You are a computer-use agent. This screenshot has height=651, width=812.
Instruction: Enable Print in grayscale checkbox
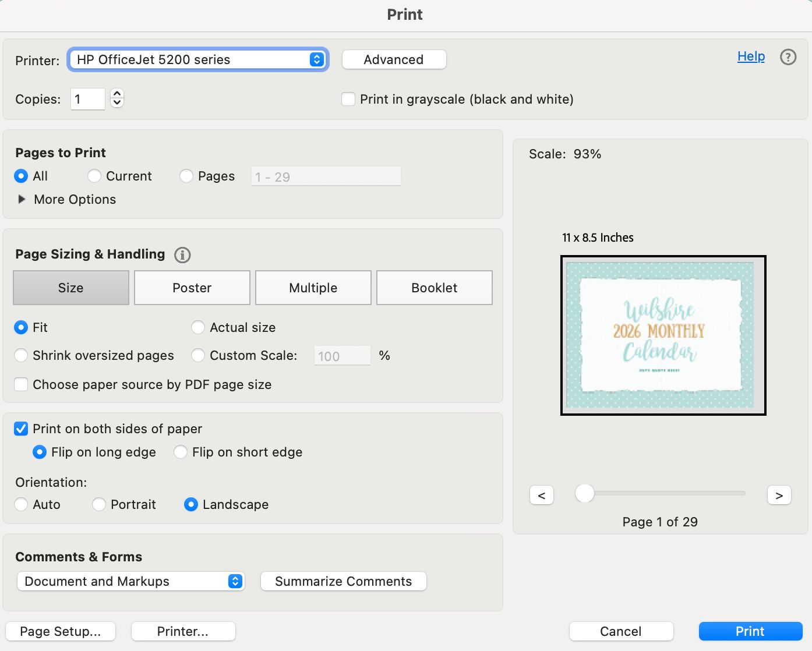point(348,99)
